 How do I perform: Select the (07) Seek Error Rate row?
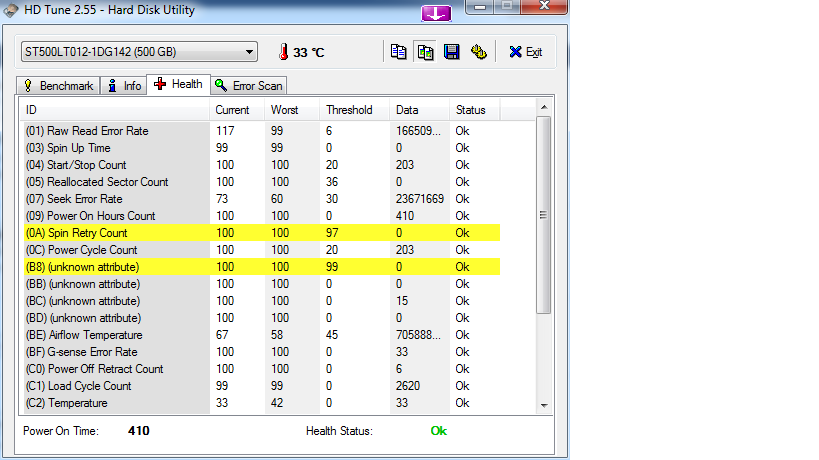[260, 199]
